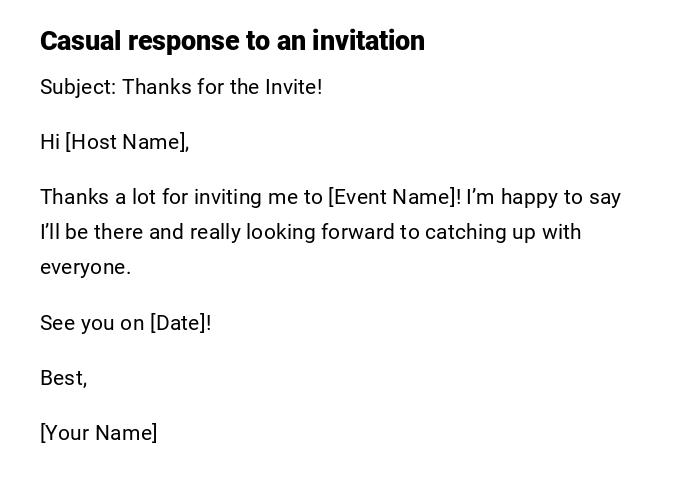The height and width of the screenshot is (495, 700).
Task: Click the word "Casual" in the heading
Action: [x=80, y=41]
